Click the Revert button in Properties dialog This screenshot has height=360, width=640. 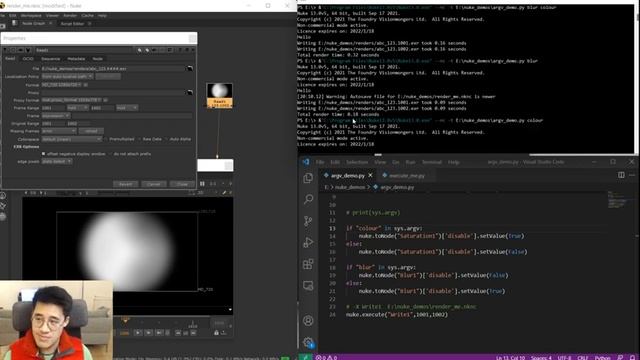click(x=125, y=184)
